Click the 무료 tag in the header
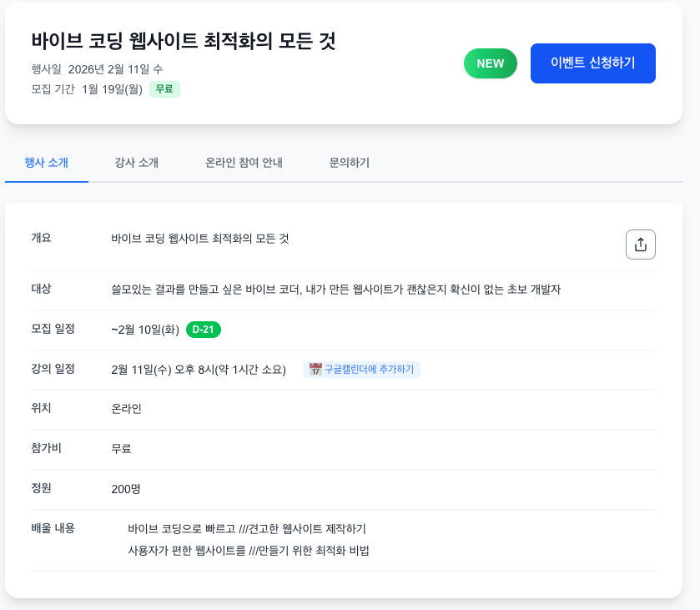Screen dimensions: 700x610 pos(164,88)
